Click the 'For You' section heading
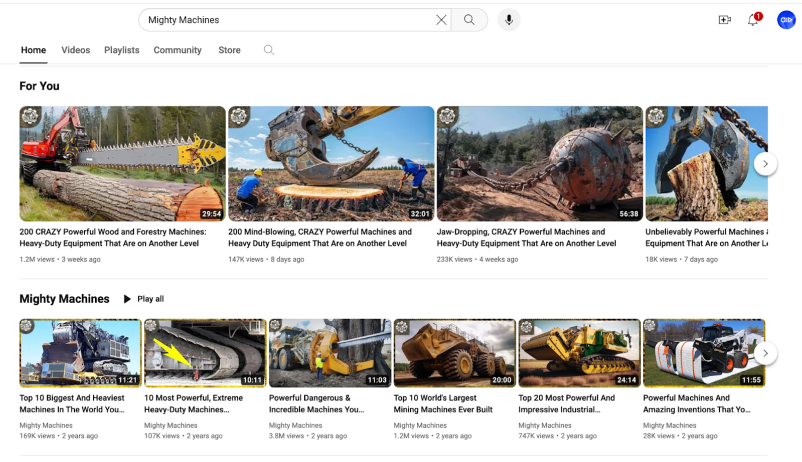This screenshot has height=462, width=802. click(x=39, y=86)
